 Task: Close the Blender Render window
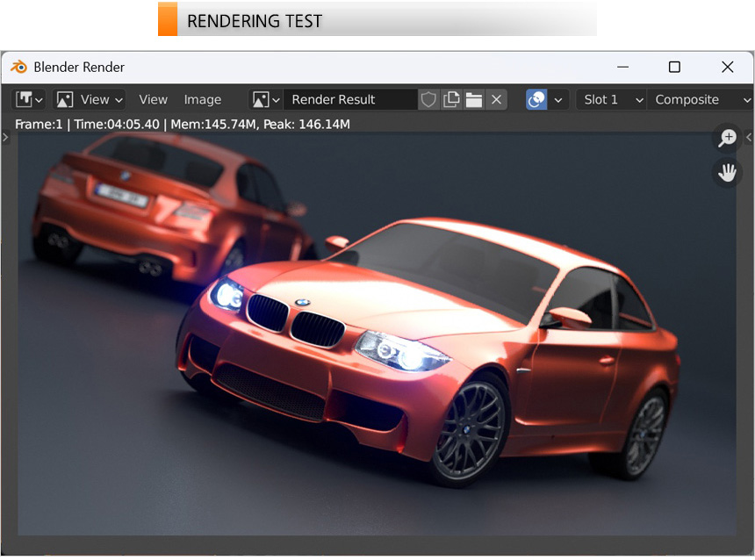pos(728,67)
